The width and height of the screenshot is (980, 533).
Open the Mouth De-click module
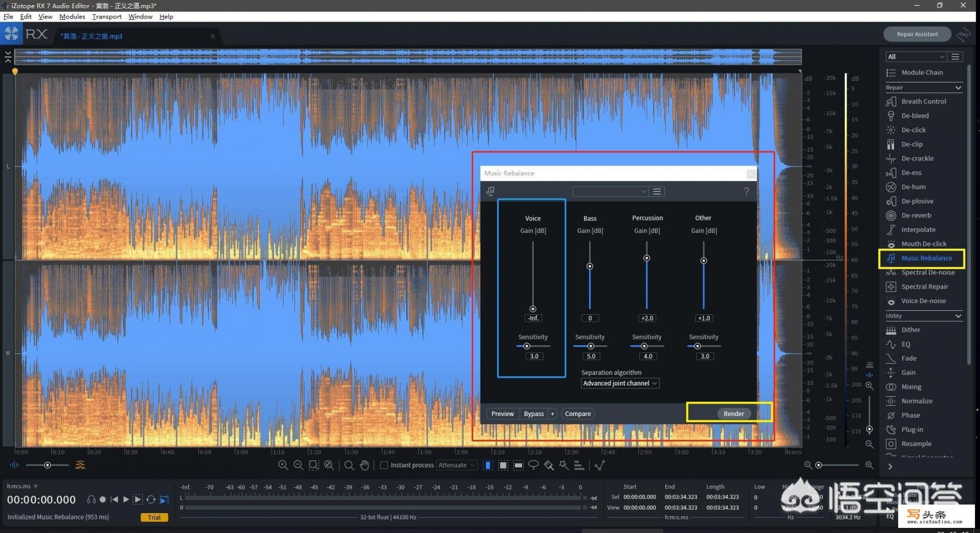924,244
